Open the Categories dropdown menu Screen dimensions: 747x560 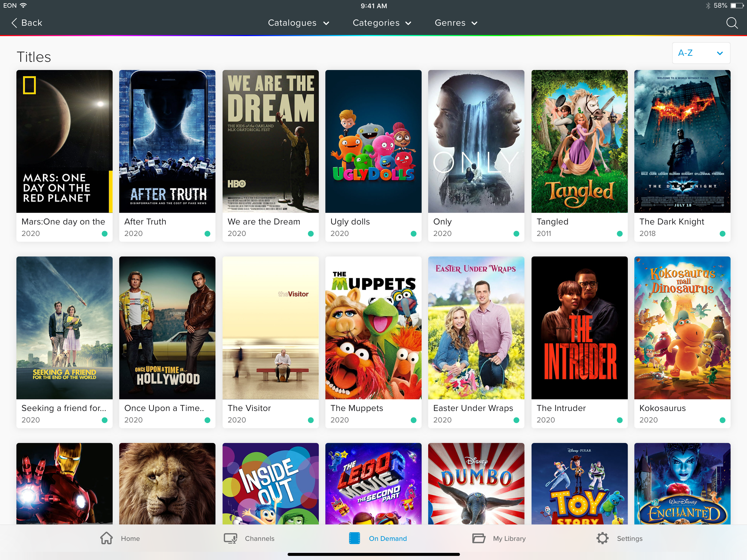pyautogui.click(x=382, y=23)
